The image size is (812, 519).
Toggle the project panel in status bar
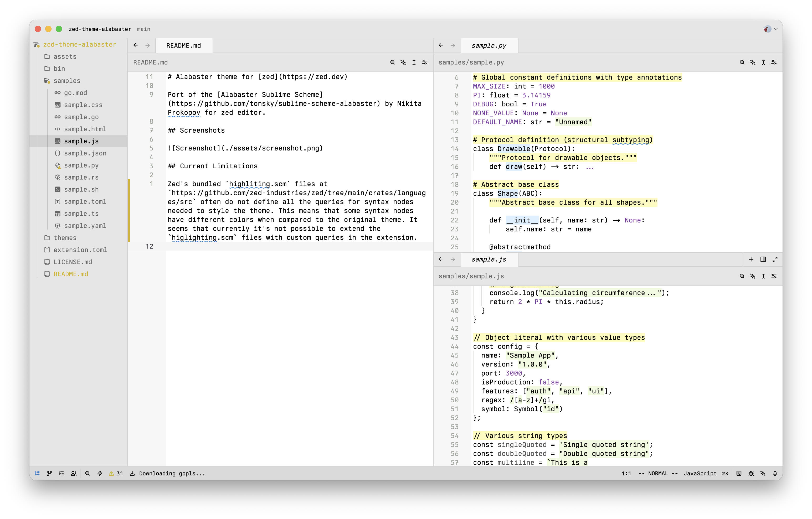[37, 473]
